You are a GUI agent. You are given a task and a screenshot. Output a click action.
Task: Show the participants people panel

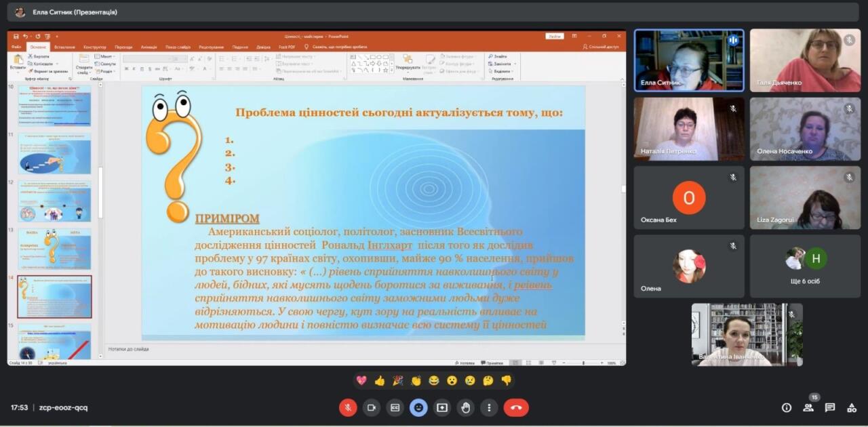808,407
